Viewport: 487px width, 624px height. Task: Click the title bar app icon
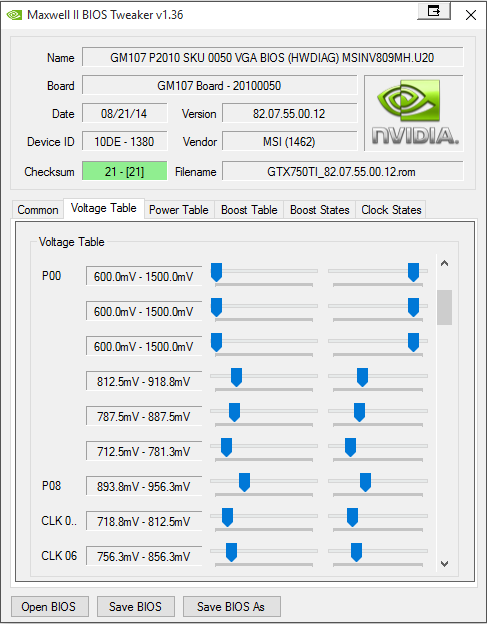14,15
